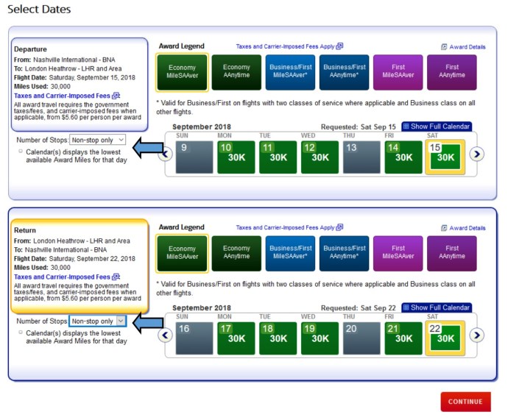Show Full Calendar for Return

click(436, 307)
